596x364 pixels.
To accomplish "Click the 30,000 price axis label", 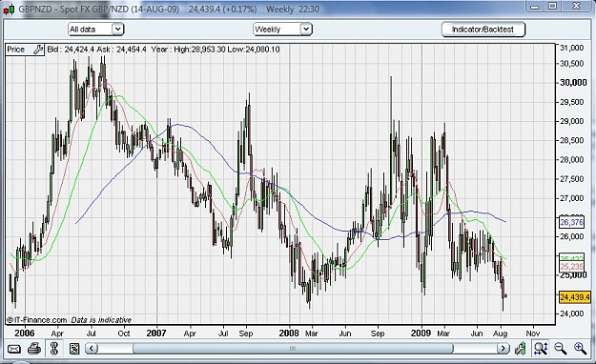I will (x=573, y=83).
